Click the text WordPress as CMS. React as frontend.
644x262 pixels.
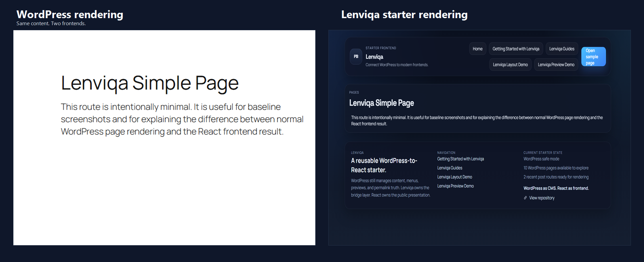pyautogui.click(x=556, y=188)
